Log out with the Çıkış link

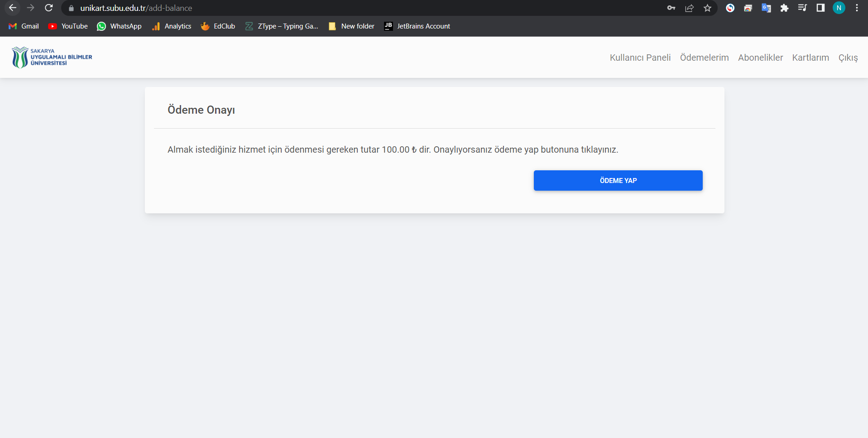[848, 58]
